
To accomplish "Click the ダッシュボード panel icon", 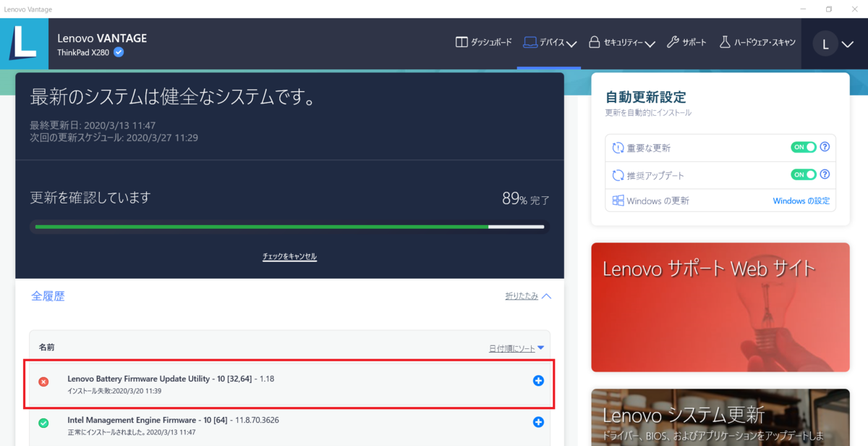I will [x=461, y=42].
